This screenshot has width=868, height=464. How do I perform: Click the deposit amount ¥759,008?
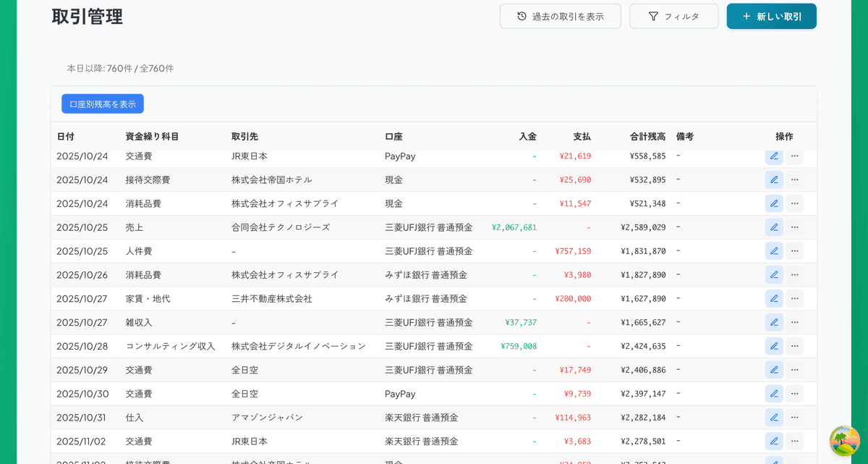click(519, 346)
